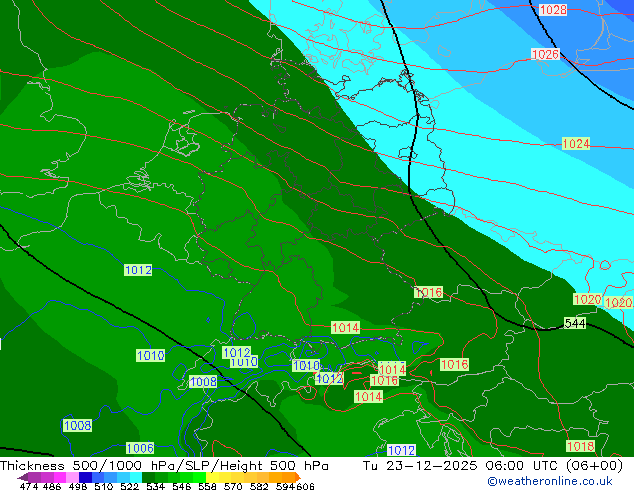Click the 1026 isobar label
The image size is (634, 490).
click(x=545, y=54)
